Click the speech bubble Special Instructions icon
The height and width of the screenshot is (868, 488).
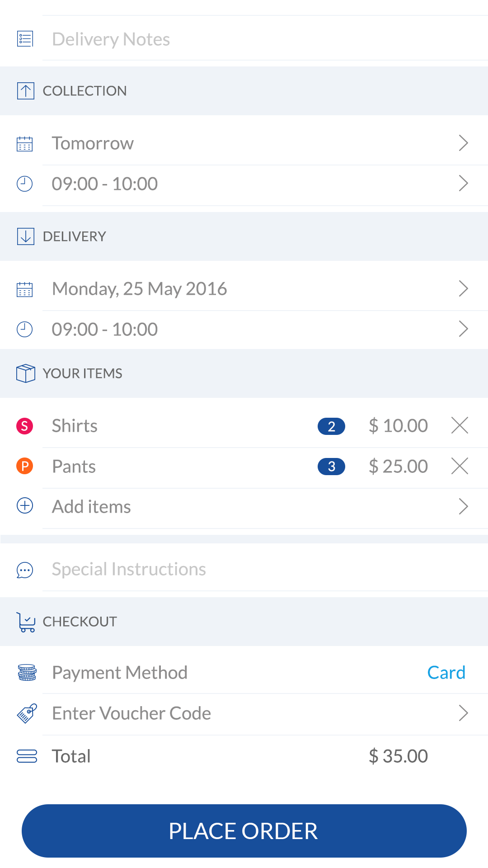click(x=25, y=570)
